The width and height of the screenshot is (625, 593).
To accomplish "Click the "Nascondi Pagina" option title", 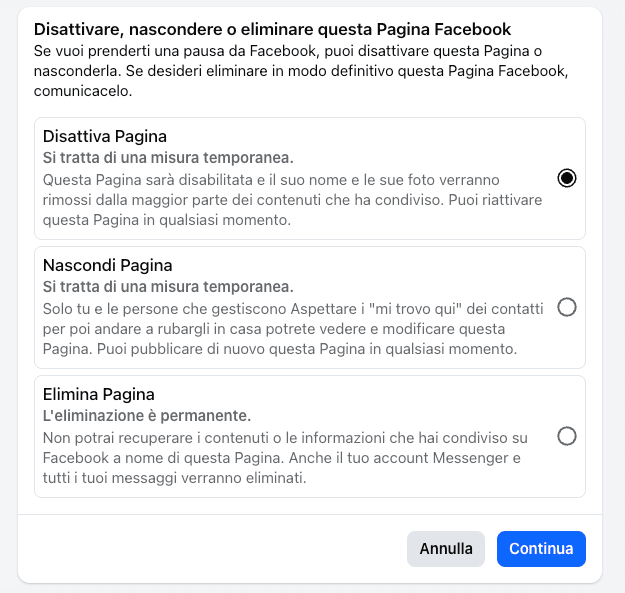I will [x=108, y=265].
